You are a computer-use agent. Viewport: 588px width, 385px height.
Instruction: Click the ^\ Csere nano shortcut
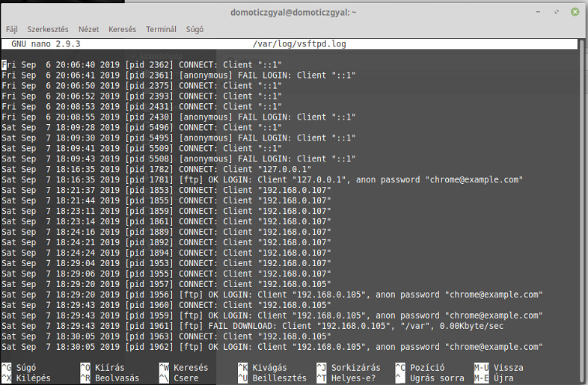click(179, 378)
